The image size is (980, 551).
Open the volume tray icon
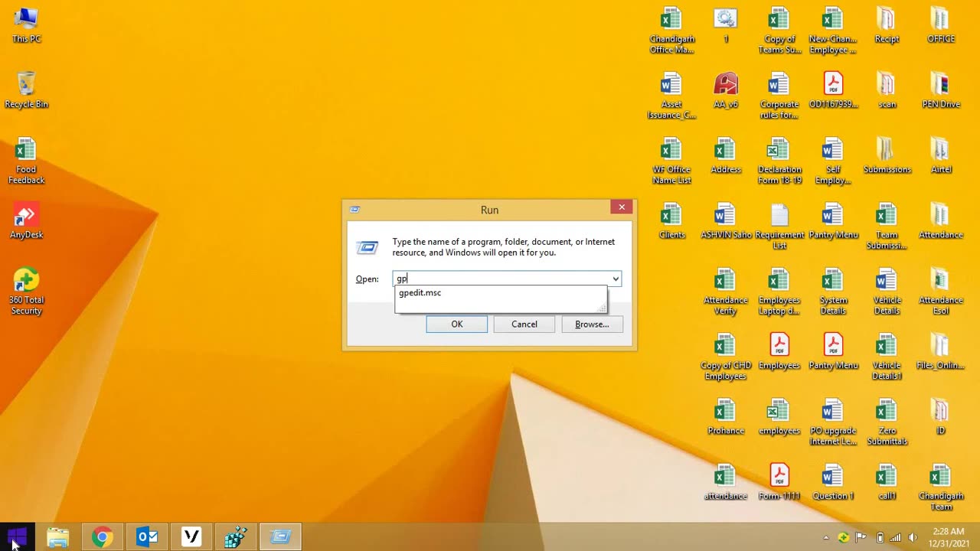pyautogui.click(x=912, y=537)
